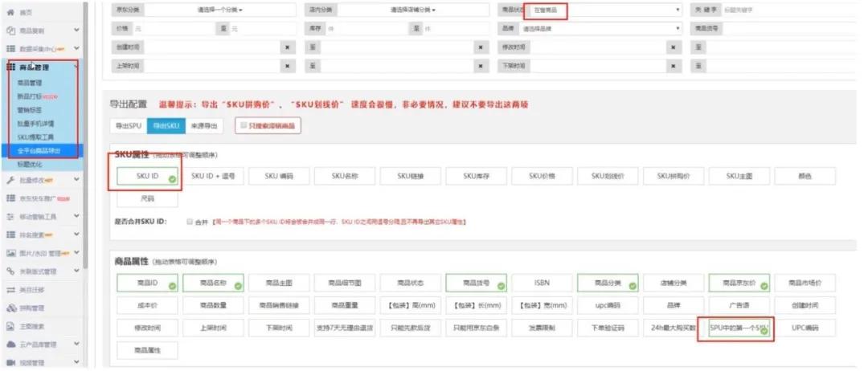The width and height of the screenshot is (868, 371).
Task: Expand 移动营销工具 with its chevron
Action: [x=76, y=216]
